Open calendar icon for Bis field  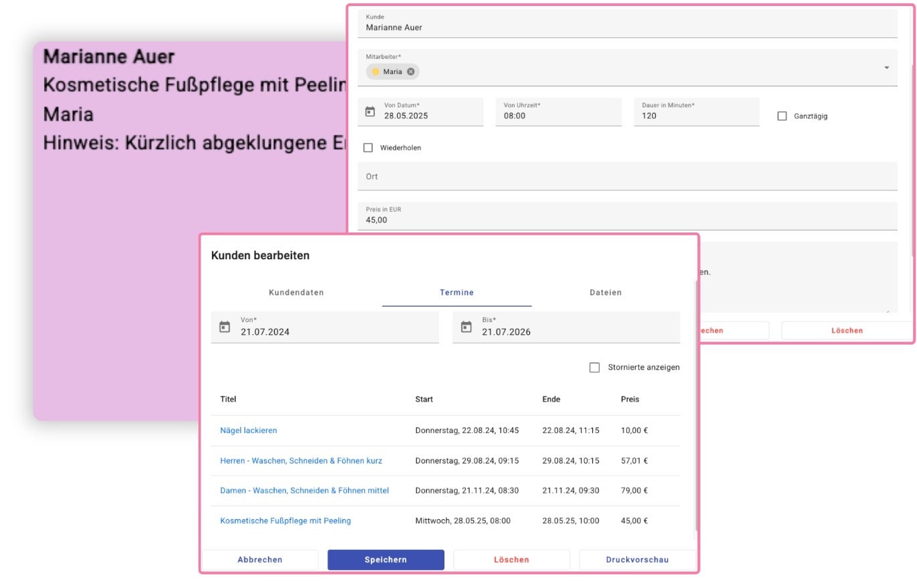click(467, 327)
